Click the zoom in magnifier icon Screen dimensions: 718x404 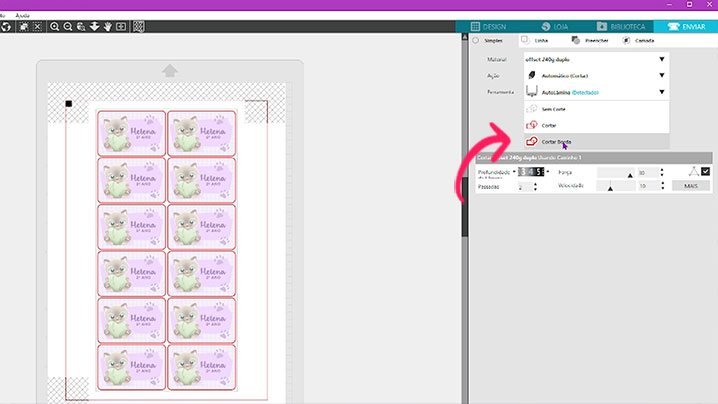(x=55, y=26)
